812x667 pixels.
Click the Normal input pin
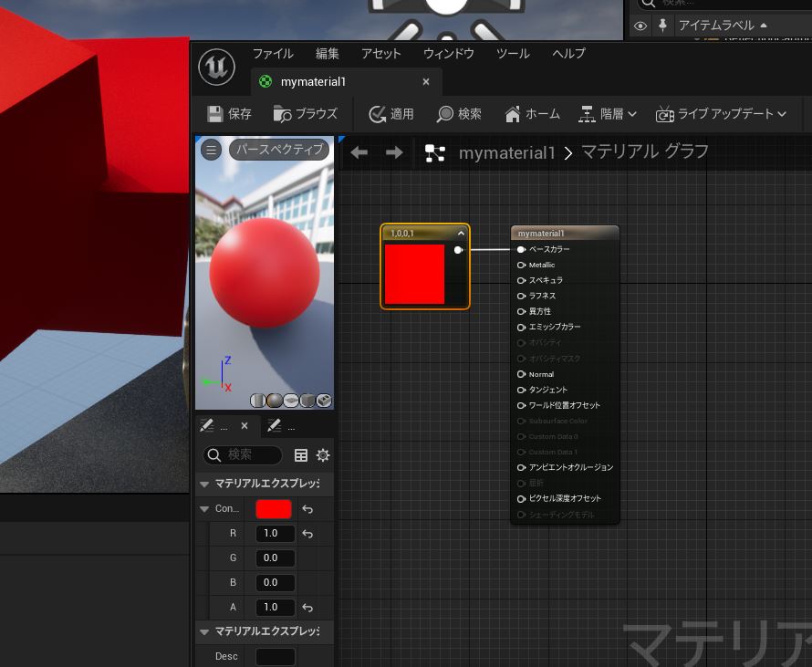[521, 374]
